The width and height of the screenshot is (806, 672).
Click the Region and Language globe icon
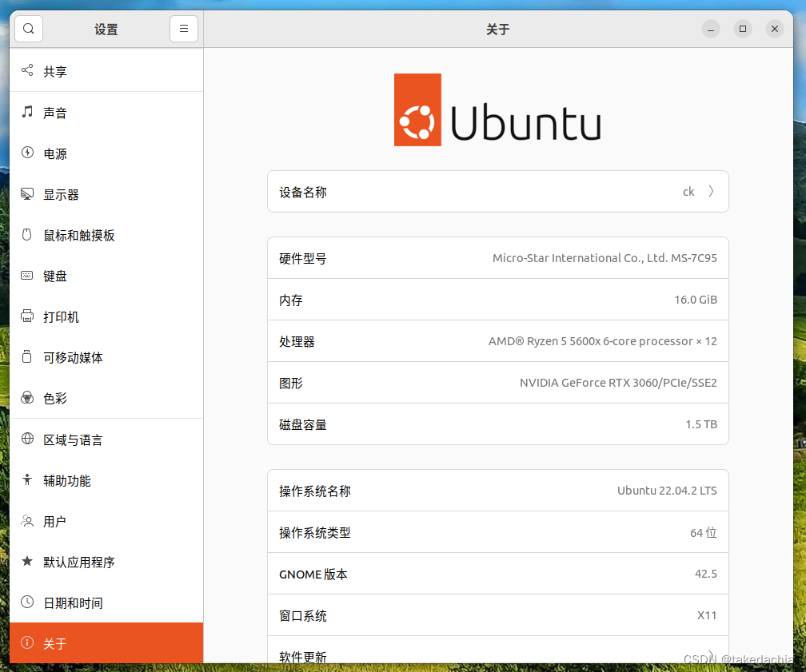coord(27,439)
